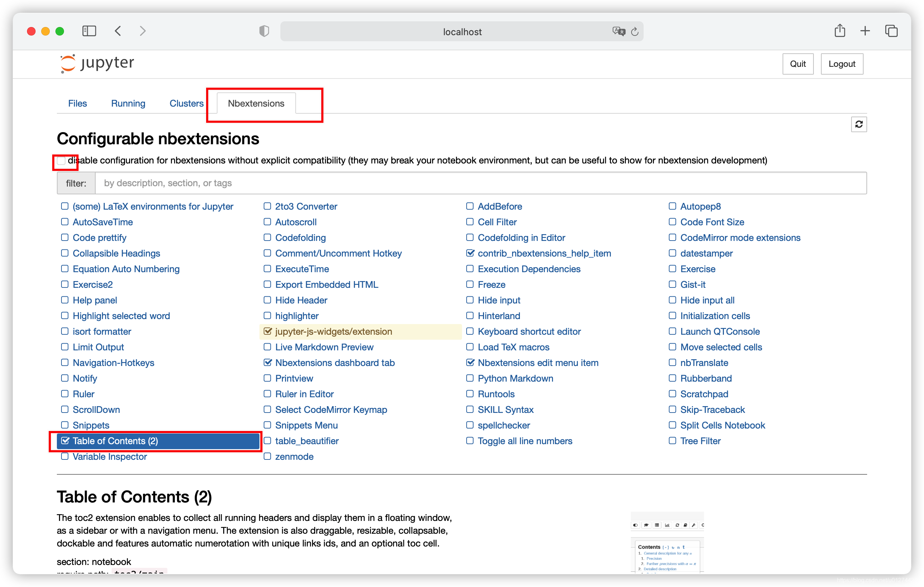Click the Jupyter logo
This screenshot has width=924, height=587.
[x=97, y=63]
